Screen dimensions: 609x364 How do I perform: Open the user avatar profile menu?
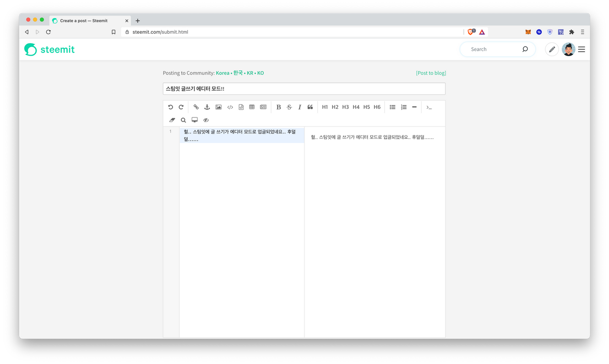tap(568, 49)
